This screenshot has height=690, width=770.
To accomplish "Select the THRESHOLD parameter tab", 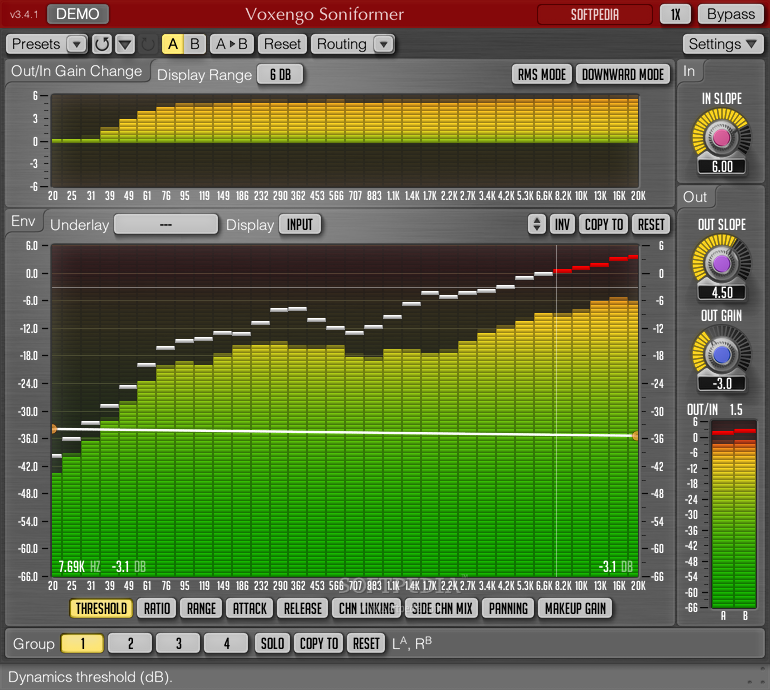I will click(x=101, y=609).
